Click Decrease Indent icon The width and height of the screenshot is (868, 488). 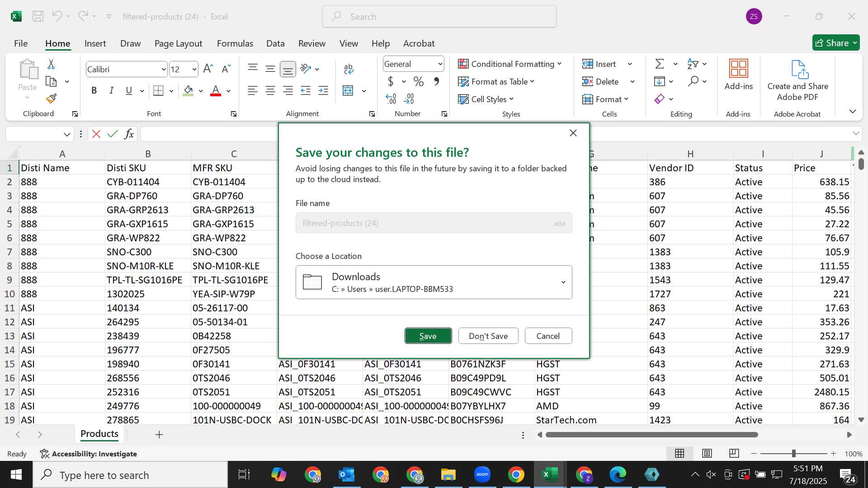306,91
